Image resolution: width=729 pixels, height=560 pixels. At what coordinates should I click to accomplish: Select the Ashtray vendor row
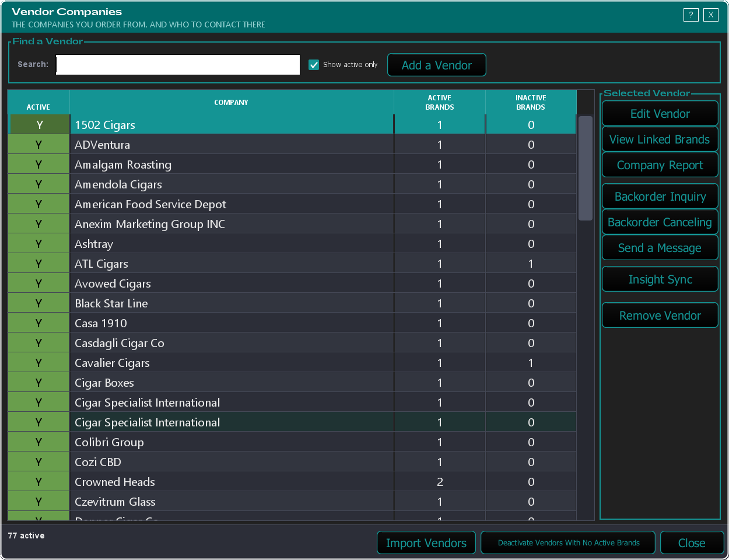pos(292,244)
